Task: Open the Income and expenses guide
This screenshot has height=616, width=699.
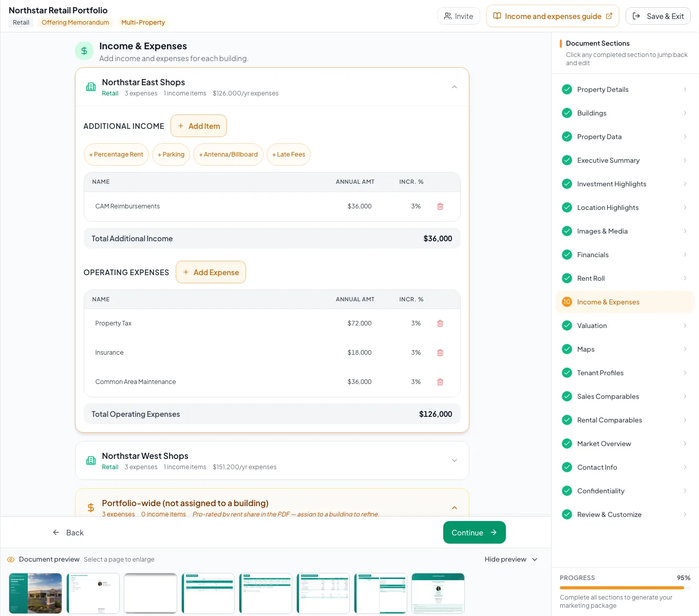Action: point(553,16)
